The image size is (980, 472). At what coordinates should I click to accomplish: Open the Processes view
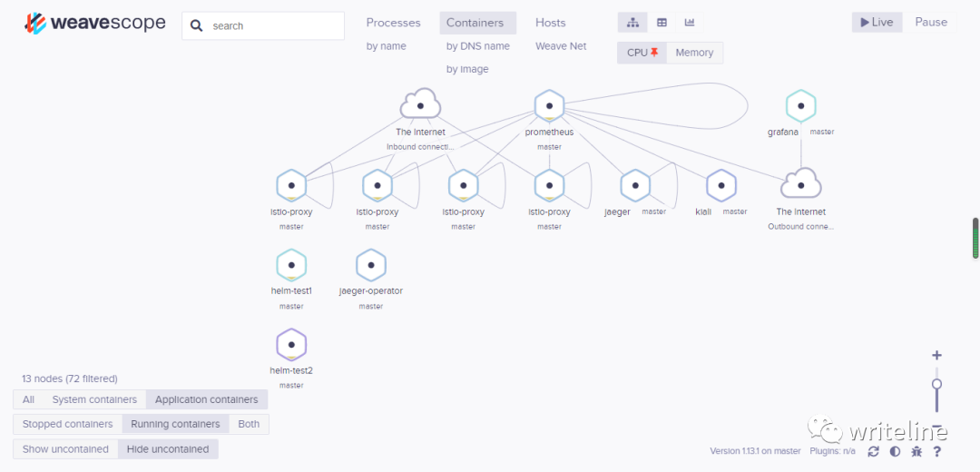point(393,23)
